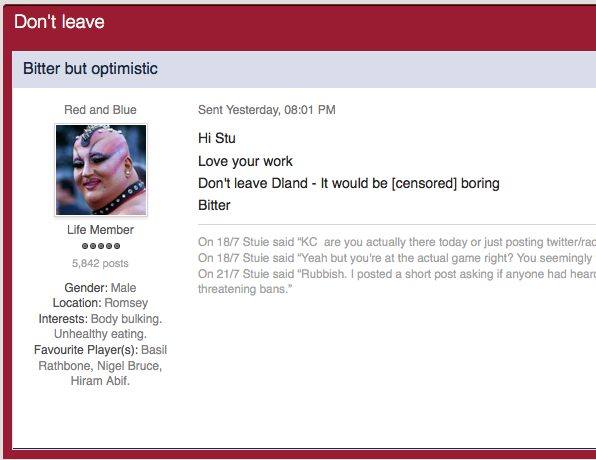Click the Bitter sign-off text
Image resolution: width=596 pixels, height=460 pixels.
tap(214, 205)
